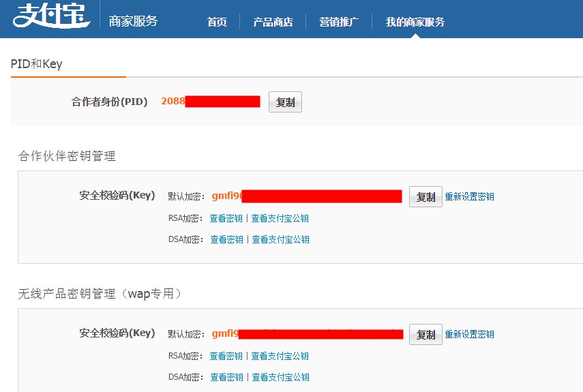Open RSA加密 查看密钥 in wap专用 section
The height and width of the screenshot is (392, 583).
tap(226, 356)
